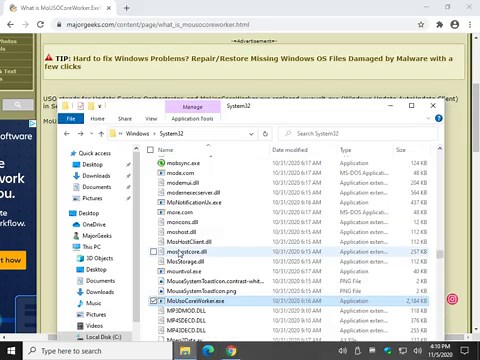Select the MP3DMOD.DLL file

tap(186, 311)
